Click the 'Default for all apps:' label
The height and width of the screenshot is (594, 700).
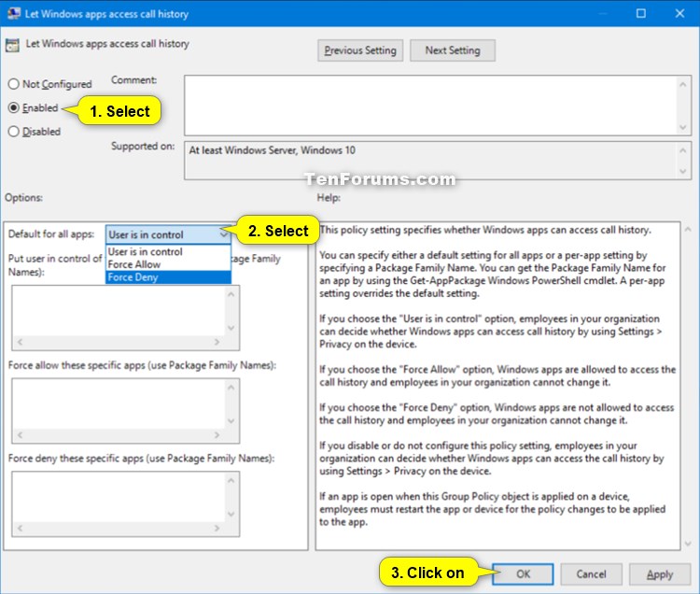pyautogui.click(x=51, y=234)
